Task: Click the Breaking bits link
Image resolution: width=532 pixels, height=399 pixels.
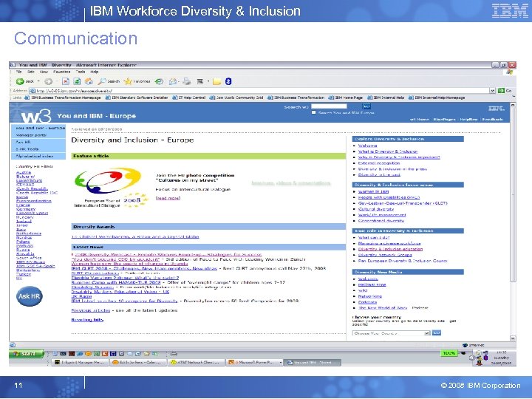Action: [87, 320]
